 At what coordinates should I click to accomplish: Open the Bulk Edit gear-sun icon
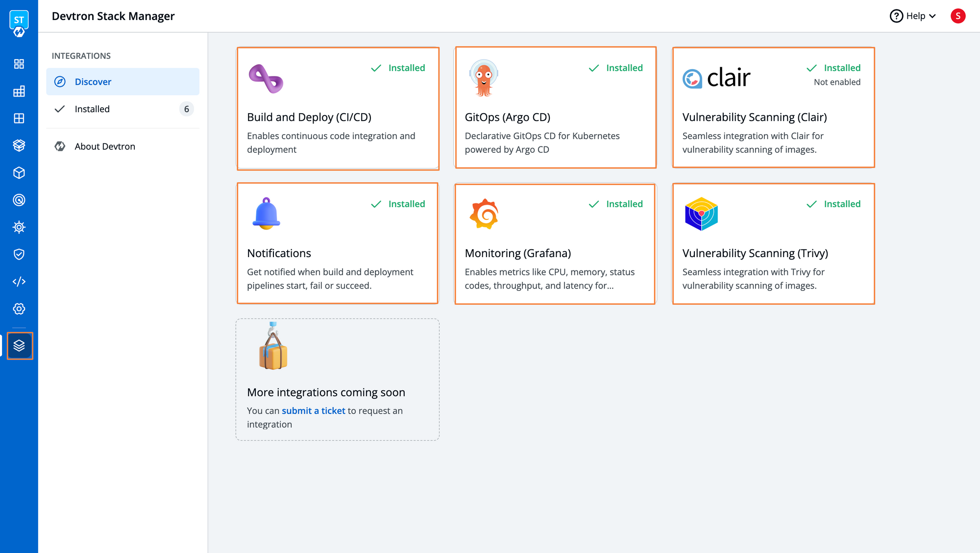point(19,227)
